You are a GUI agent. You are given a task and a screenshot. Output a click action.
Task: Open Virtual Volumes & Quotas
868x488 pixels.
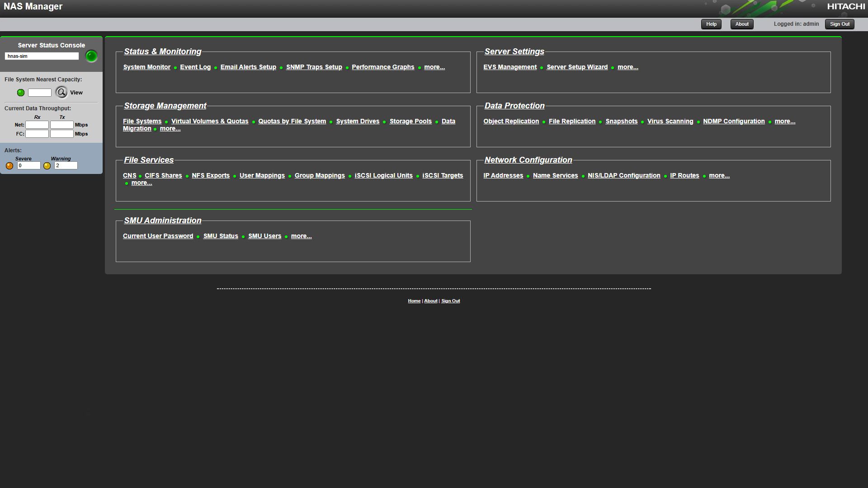210,121
